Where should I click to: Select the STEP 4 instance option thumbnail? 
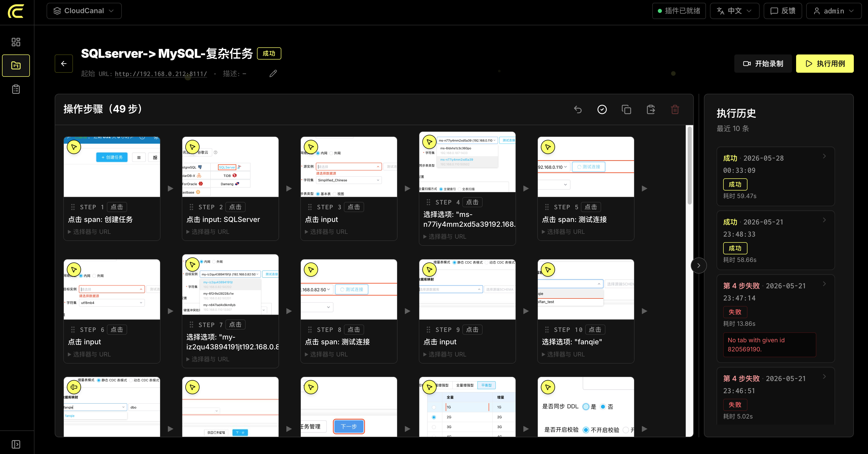[467, 162]
